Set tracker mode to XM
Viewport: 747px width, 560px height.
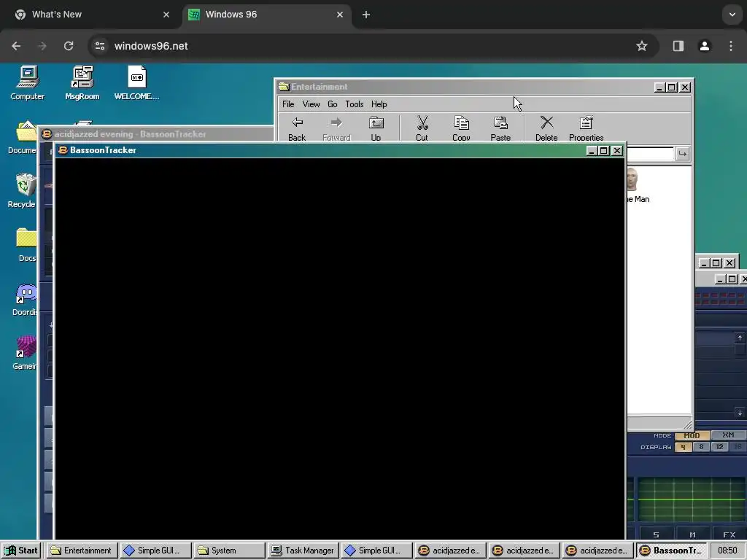pos(728,435)
